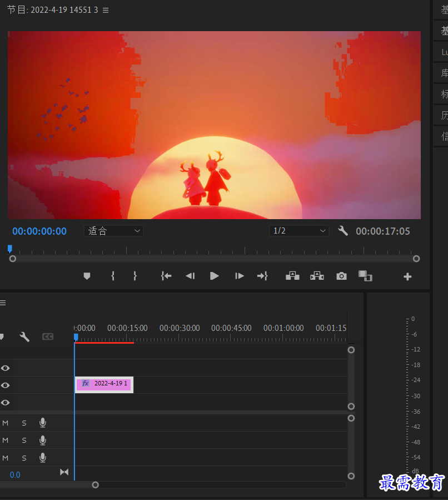Click the duration timecode 00:00:17:05
Viewport: 448px width, 500px height.
(x=382, y=231)
